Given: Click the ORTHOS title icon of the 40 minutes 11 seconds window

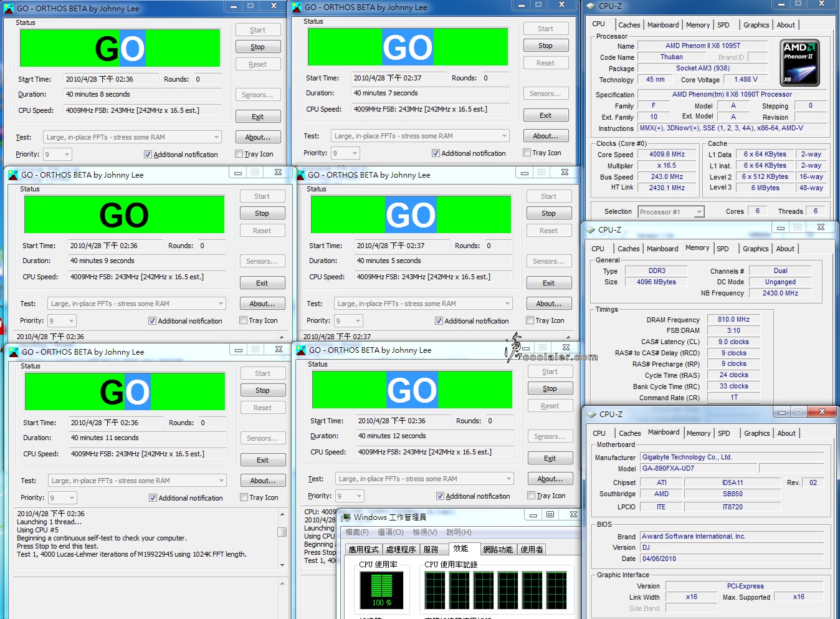Looking at the screenshot, I should point(14,352).
